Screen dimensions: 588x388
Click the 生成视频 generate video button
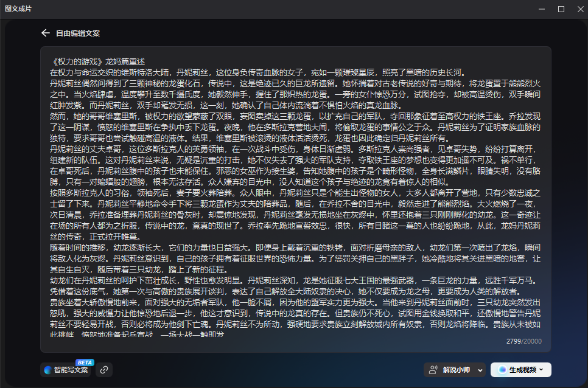coord(521,370)
